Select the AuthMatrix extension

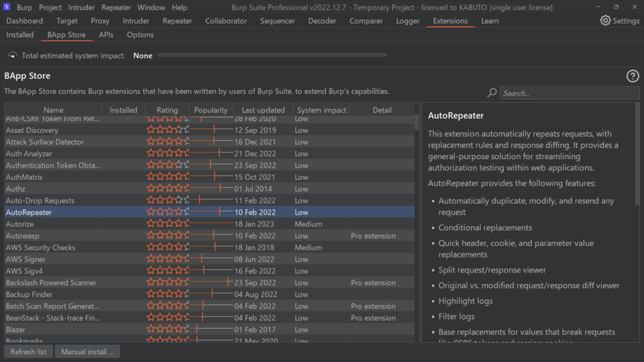click(x=209, y=177)
